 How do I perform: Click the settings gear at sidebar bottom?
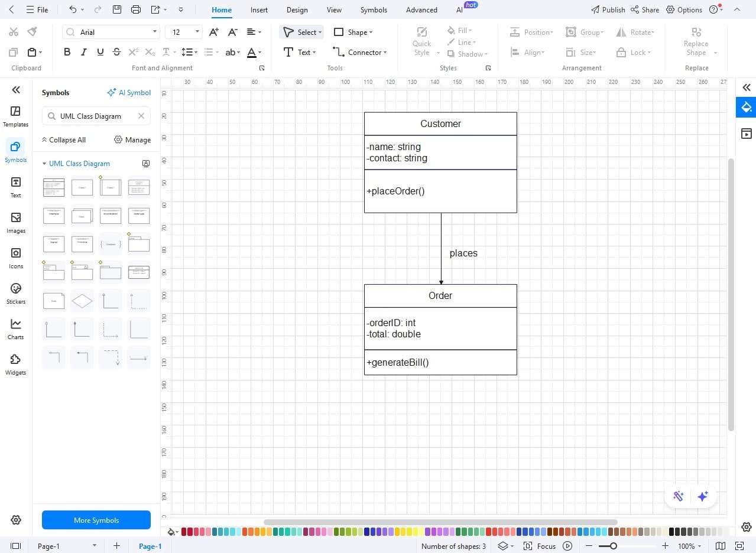pyautogui.click(x=16, y=521)
